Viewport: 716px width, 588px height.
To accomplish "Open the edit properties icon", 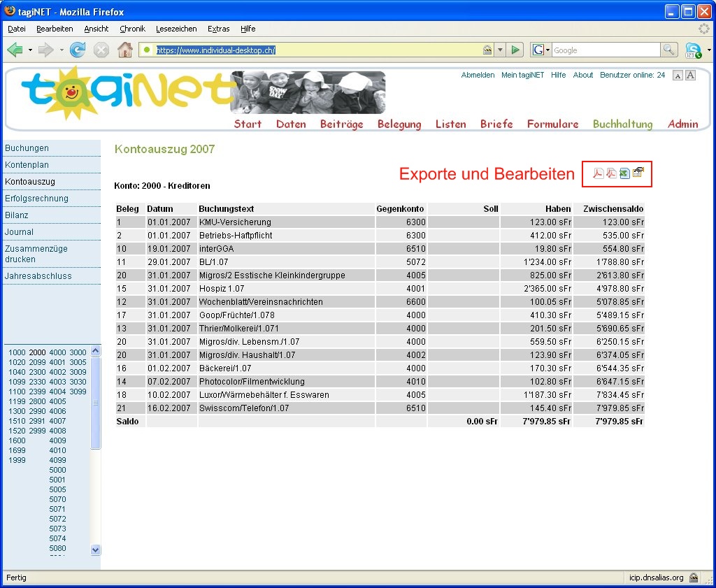I will 638,173.
